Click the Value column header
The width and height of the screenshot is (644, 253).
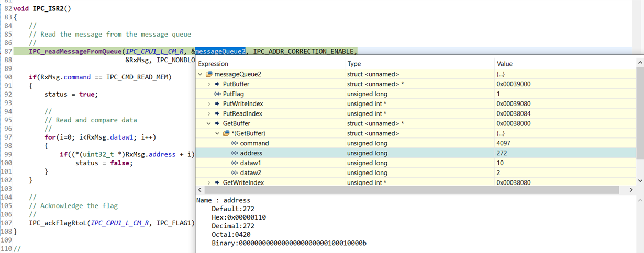[x=565, y=64]
